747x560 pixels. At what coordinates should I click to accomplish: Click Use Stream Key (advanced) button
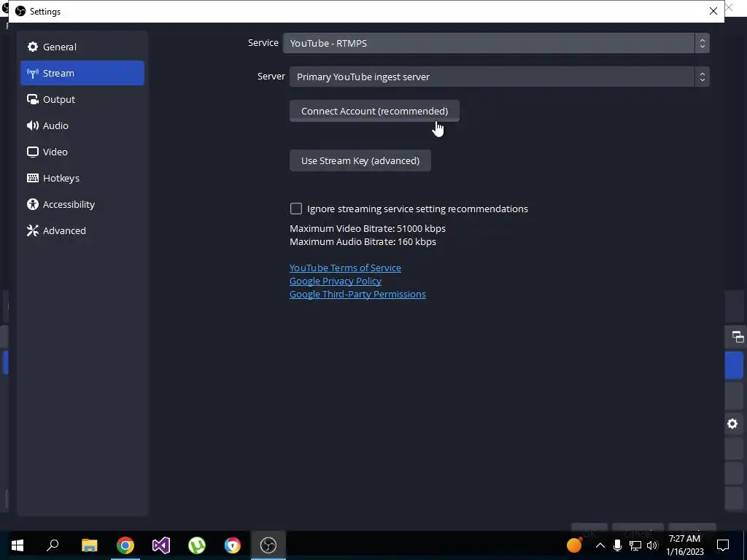coord(360,160)
